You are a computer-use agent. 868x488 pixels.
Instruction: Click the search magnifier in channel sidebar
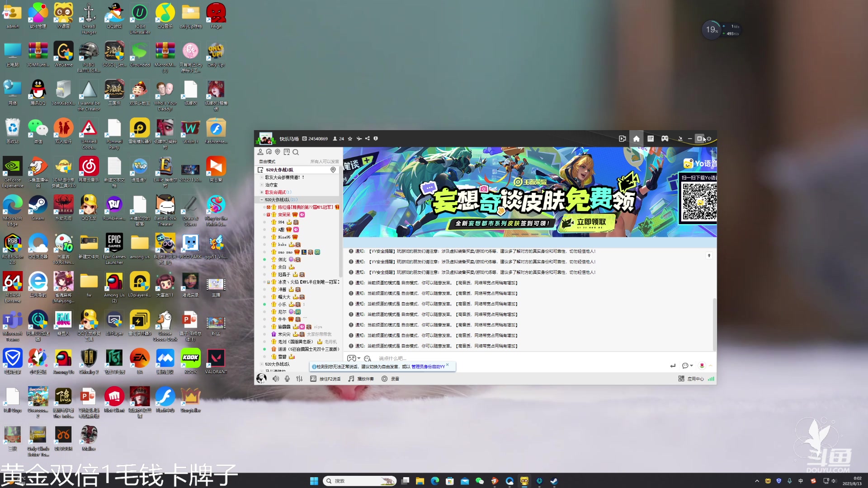point(296,152)
